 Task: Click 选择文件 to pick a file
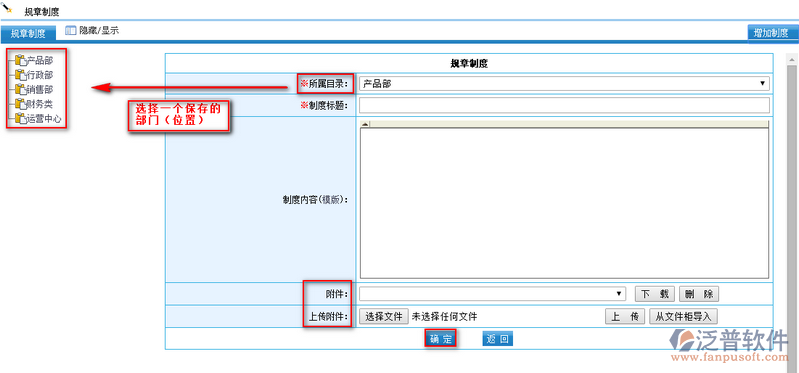[384, 316]
